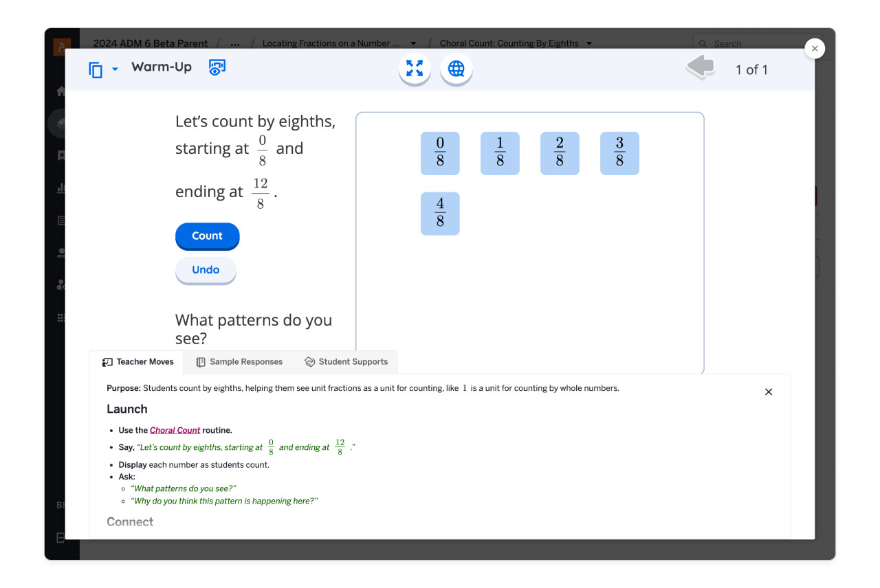Click the Undo button

coord(206,270)
